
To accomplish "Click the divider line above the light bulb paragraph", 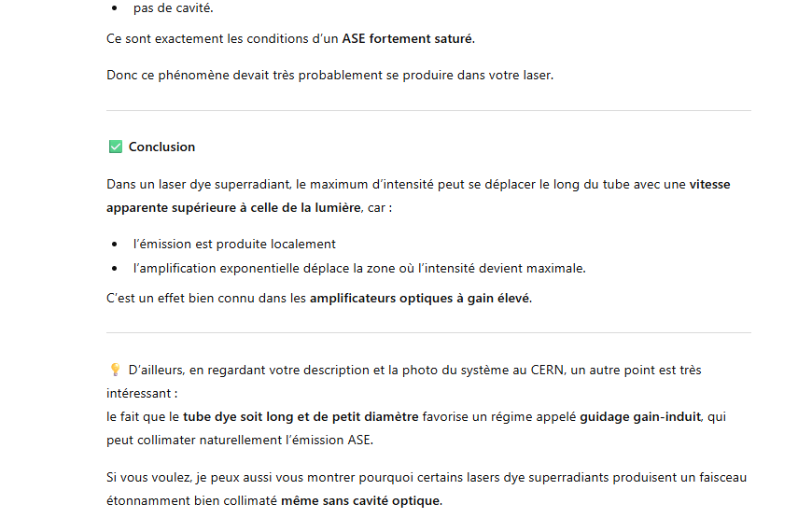I will (x=428, y=332).
